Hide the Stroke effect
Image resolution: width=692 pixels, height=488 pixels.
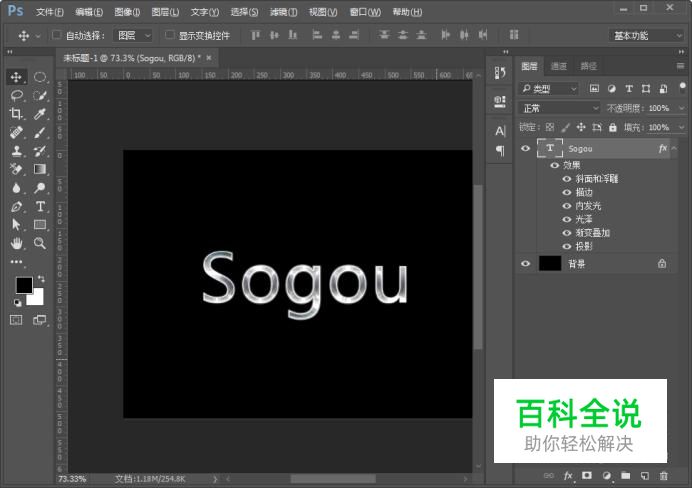click(x=567, y=192)
